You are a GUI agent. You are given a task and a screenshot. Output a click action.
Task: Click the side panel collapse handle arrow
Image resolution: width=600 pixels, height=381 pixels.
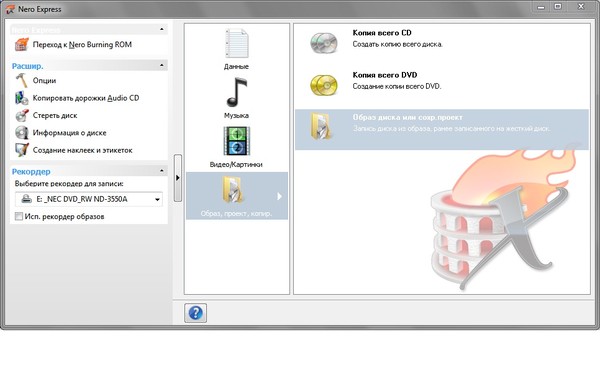point(178,178)
